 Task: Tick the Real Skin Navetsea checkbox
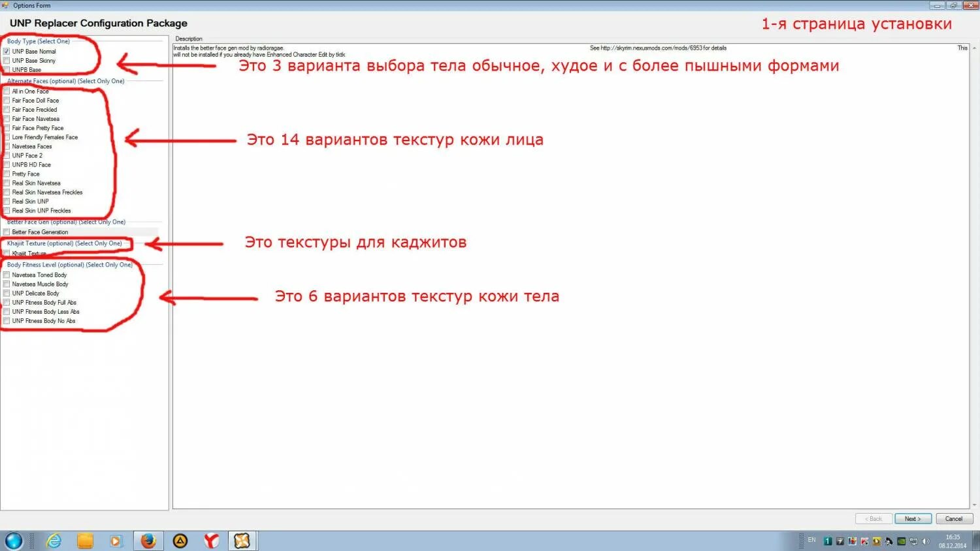[x=7, y=183]
